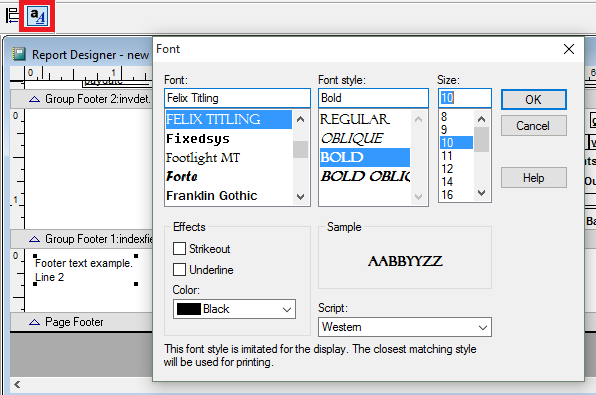The image size is (596, 395).
Task: Enable the Underline checkbox
Action: (179, 270)
